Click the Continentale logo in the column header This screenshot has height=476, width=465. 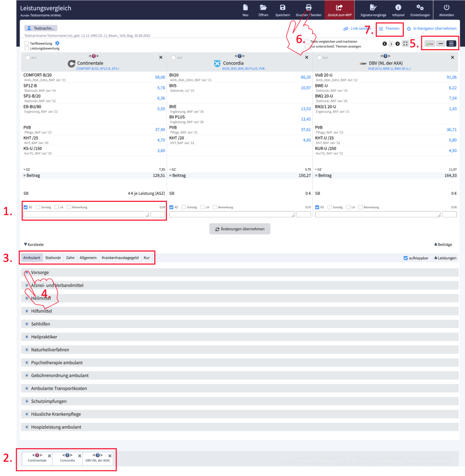pyautogui.click(x=72, y=63)
